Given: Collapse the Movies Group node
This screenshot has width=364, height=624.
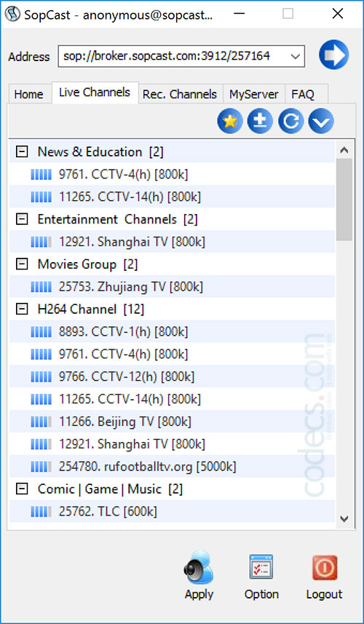Looking at the screenshot, I should 23,264.
